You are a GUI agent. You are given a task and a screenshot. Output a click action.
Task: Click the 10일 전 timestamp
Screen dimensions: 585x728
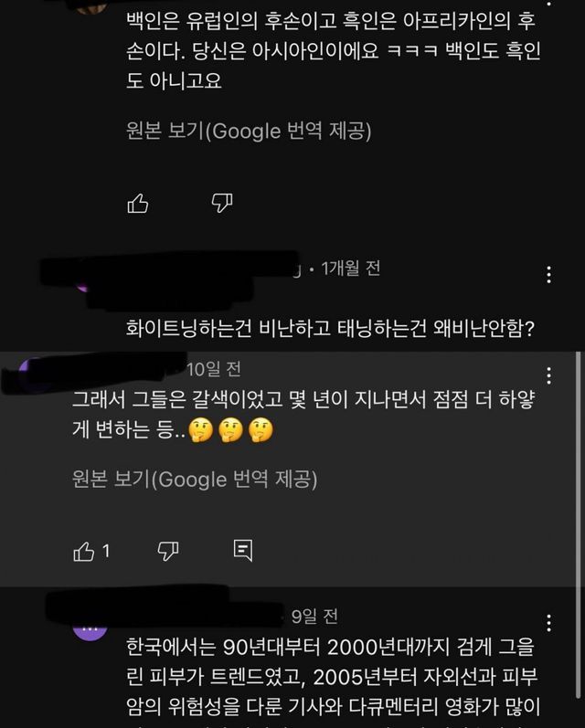coord(214,369)
